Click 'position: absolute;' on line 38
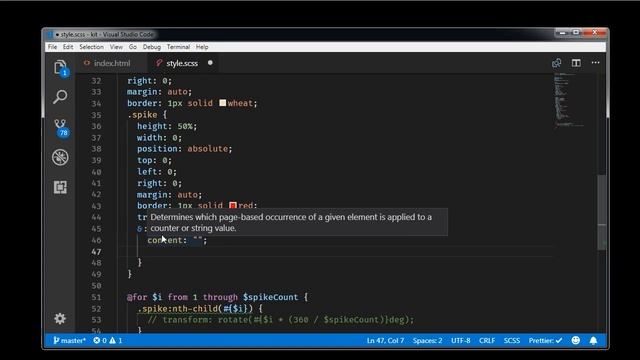This screenshot has height=360, width=640. tap(184, 149)
